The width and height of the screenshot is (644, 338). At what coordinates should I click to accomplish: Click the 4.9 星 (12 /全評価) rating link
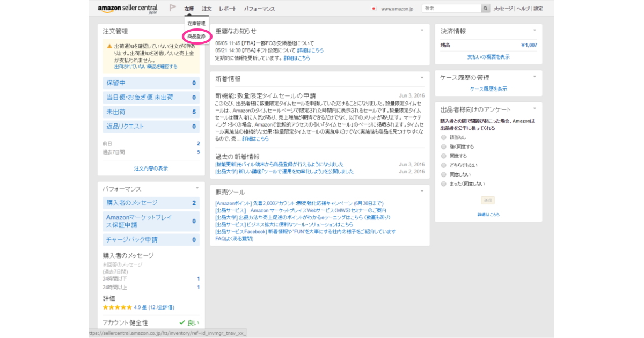click(x=154, y=308)
